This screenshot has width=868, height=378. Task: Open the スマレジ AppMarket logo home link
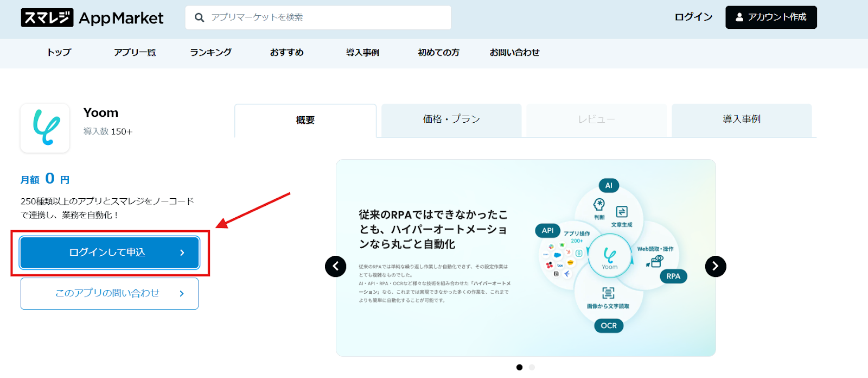click(92, 18)
